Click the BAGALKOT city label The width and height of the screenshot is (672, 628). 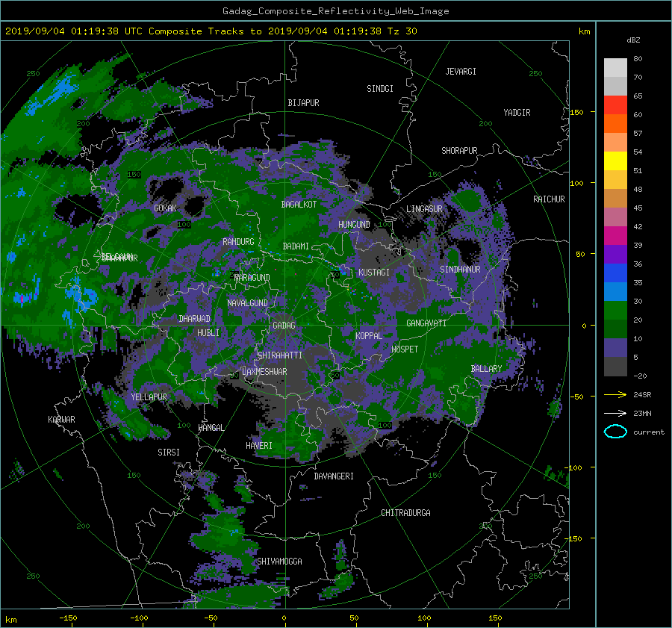(299, 205)
